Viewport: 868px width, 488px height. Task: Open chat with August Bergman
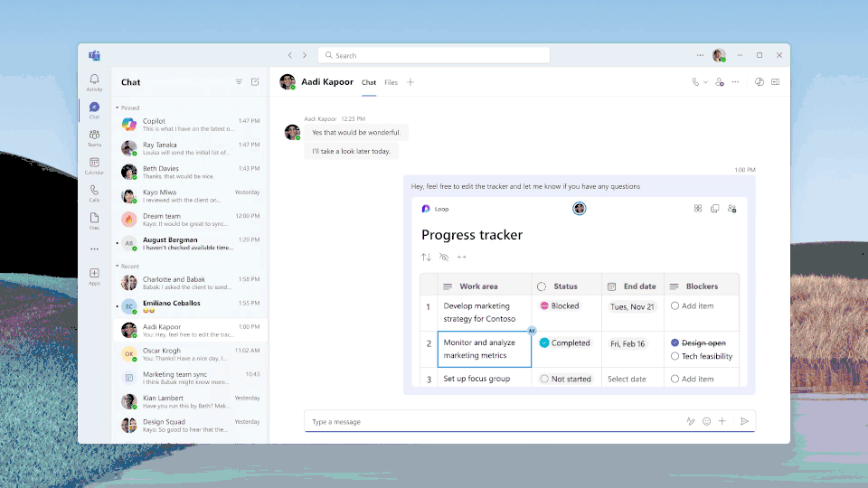[191, 243]
